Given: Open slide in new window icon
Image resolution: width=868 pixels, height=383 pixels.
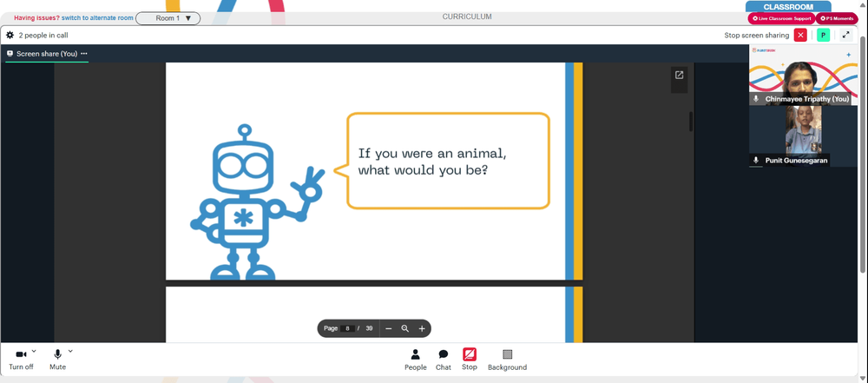Looking at the screenshot, I should (x=680, y=75).
